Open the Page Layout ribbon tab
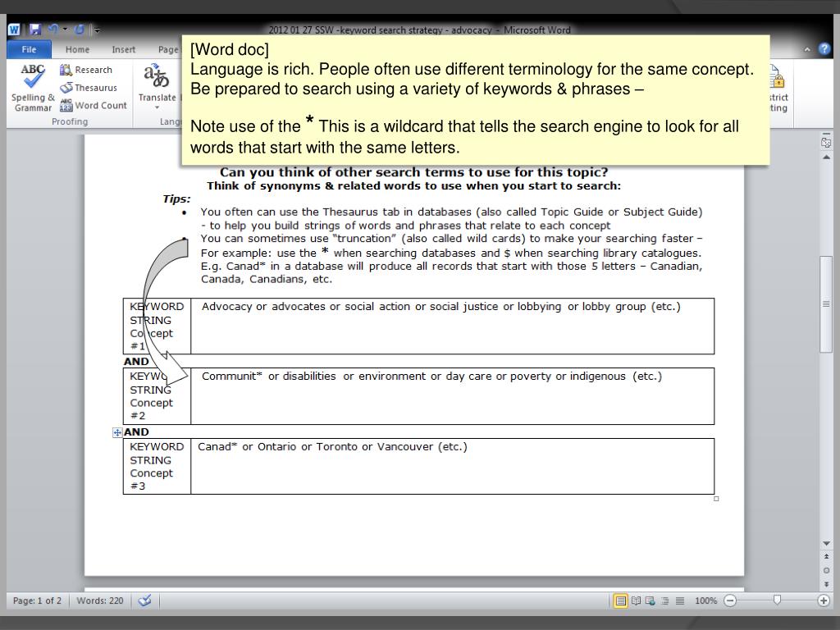Viewport: 840px width, 630px height. coord(168,49)
